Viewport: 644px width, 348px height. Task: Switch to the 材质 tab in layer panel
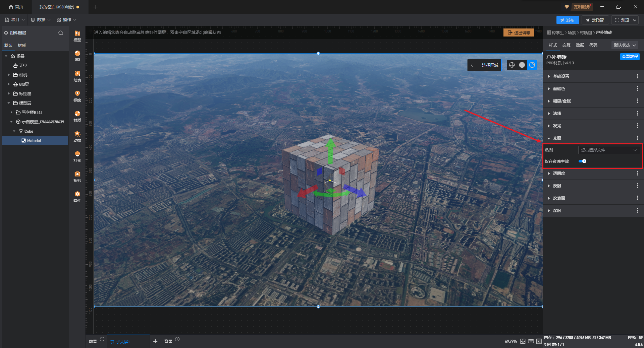point(22,46)
